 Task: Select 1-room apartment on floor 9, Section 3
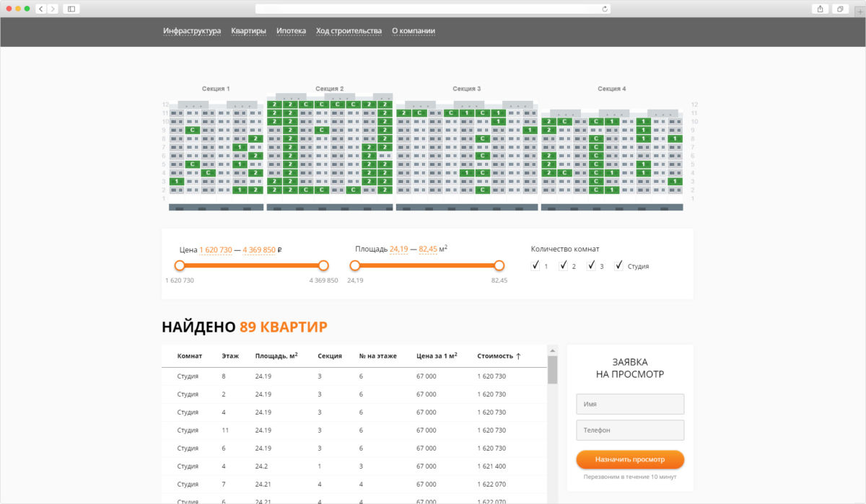[x=530, y=130]
